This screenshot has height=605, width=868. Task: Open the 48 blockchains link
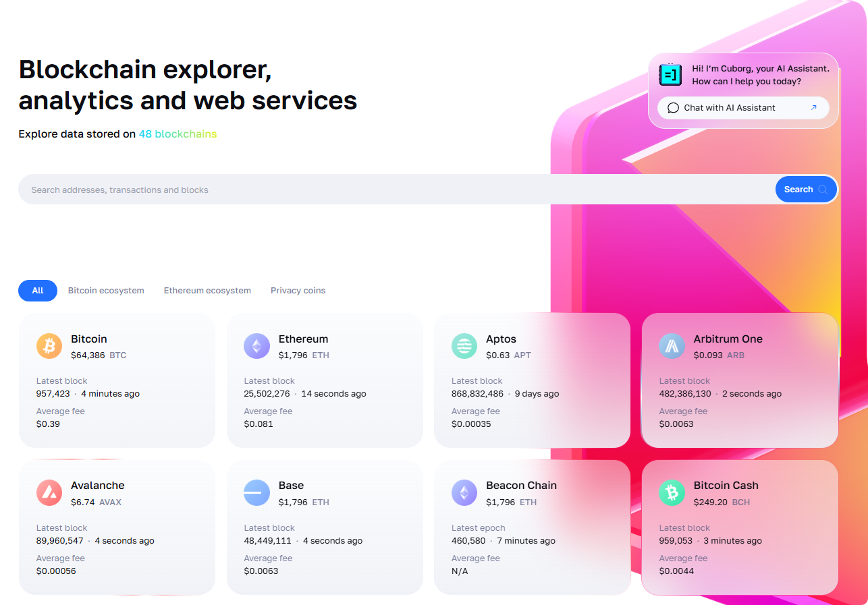pyautogui.click(x=178, y=134)
